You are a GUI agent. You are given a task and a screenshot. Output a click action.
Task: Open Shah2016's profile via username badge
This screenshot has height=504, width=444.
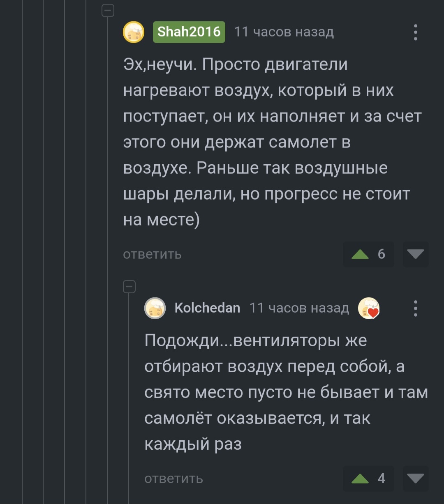pos(189,32)
